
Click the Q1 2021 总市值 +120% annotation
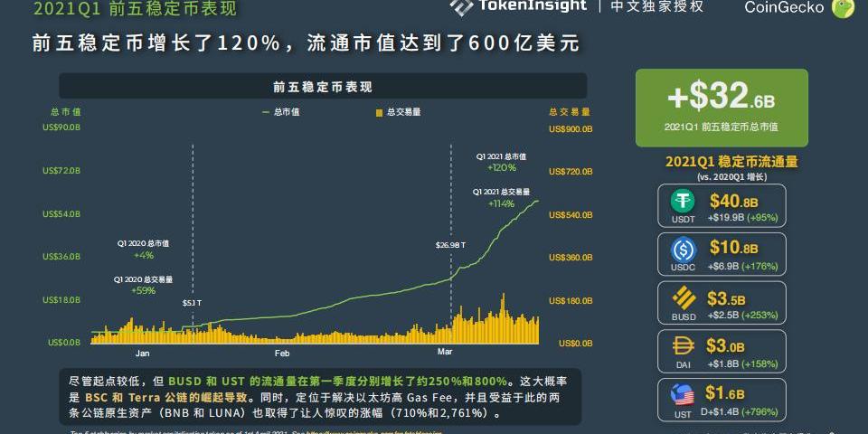[502, 162]
